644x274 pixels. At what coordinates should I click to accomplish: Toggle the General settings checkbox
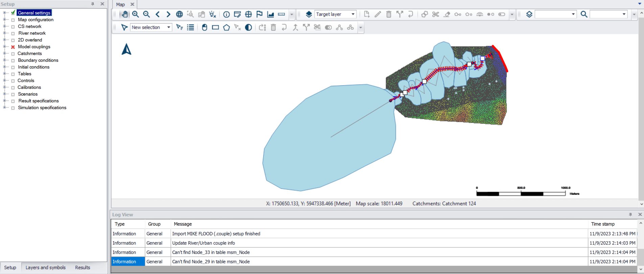13,13
